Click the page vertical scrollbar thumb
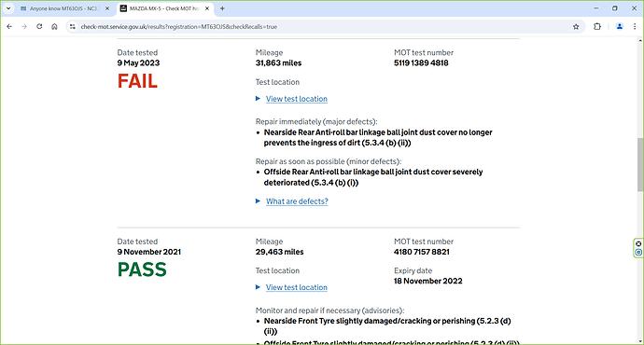644x345 pixels. click(640, 164)
